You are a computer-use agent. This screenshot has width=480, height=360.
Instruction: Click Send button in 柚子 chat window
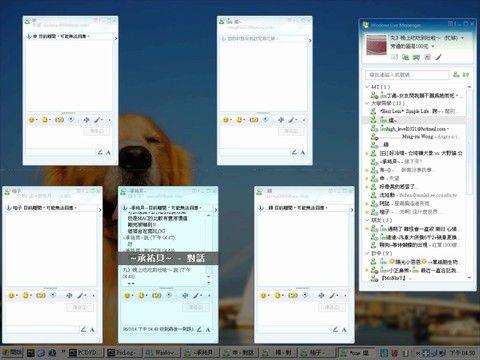pos(80,307)
